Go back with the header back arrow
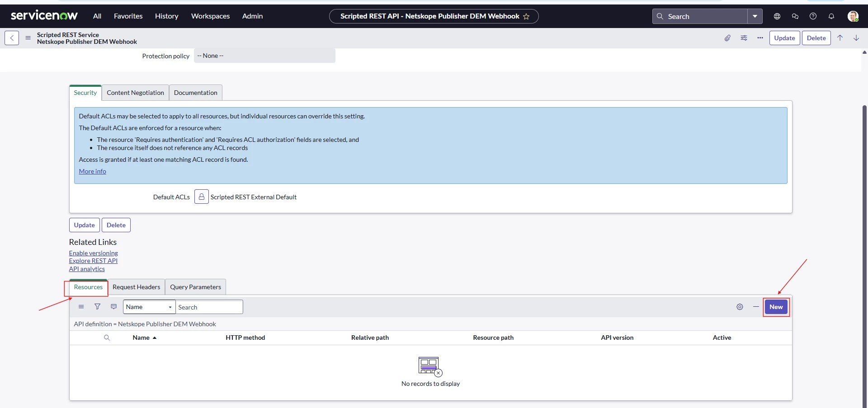This screenshot has width=868, height=408. click(12, 38)
